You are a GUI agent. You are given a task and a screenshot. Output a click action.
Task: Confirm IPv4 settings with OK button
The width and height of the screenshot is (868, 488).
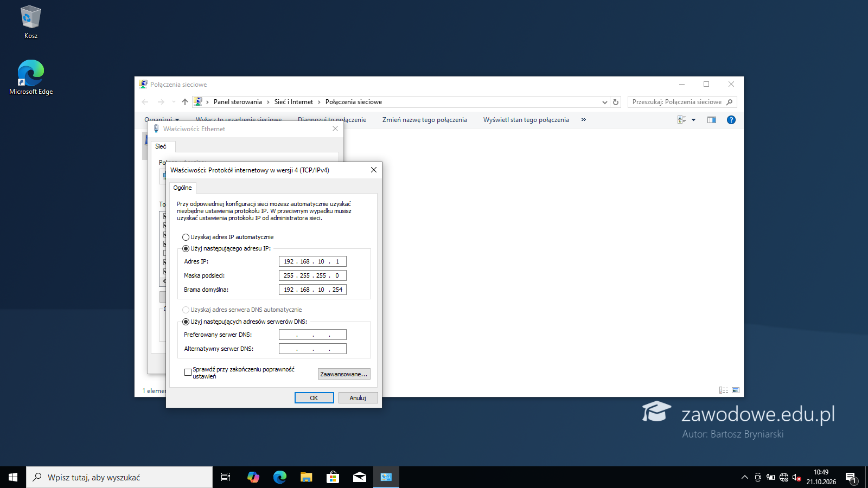click(x=314, y=398)
